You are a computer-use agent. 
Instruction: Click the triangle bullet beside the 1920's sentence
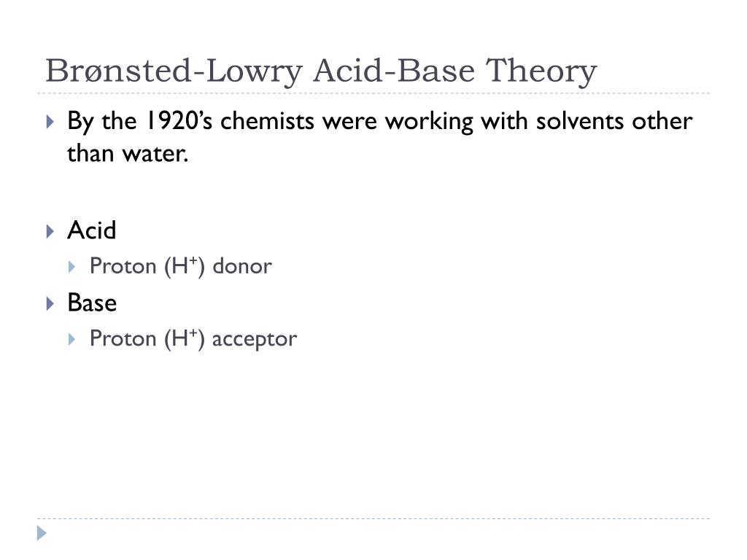pyautogui.click(x=50, y=122)
